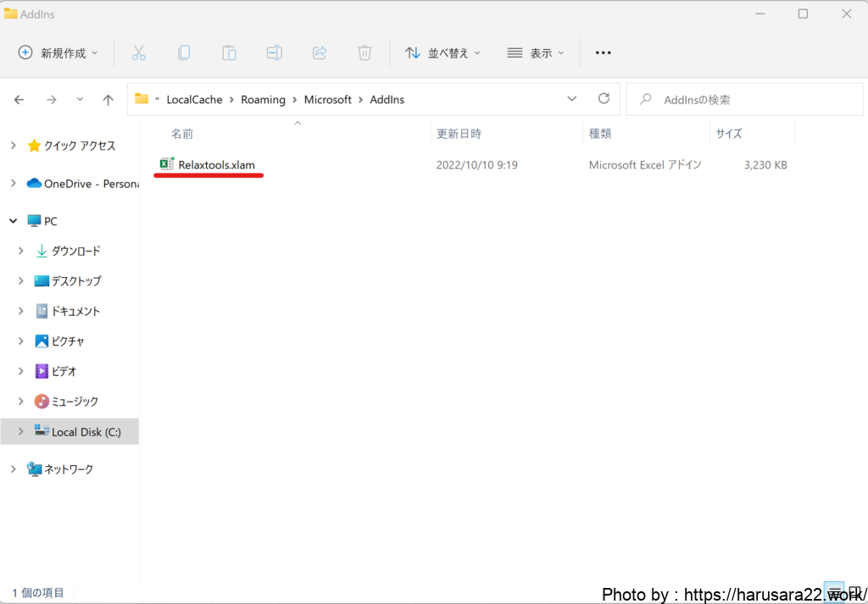Screen dimensions: 868x604
Task: Click the Cut scissors icon
Action: [139, 53]
